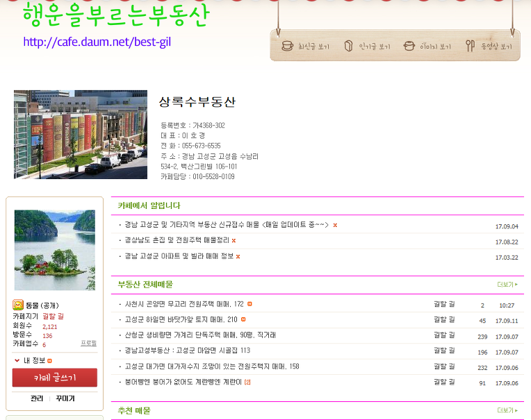
Task: Open notice 경남 고성군 및 기타지역 부동산 신규접수 매물
Action: coord(227,224)
